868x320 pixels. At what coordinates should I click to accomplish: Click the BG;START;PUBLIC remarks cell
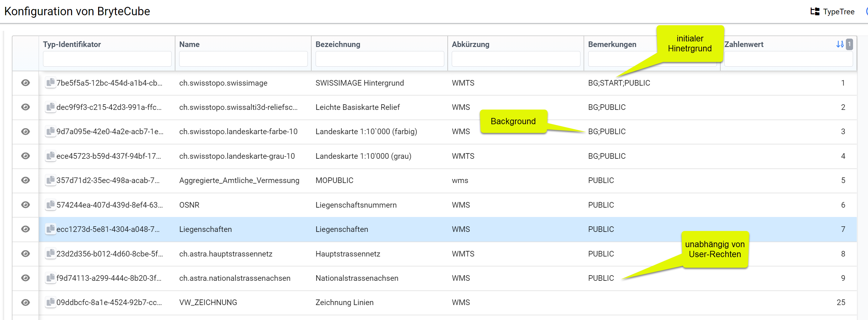(x=619, y=83)
